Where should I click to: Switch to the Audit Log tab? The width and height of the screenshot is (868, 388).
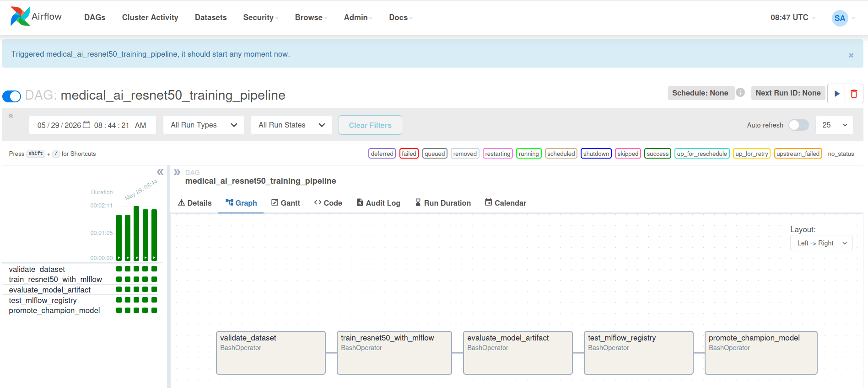[x=378, y=203]
